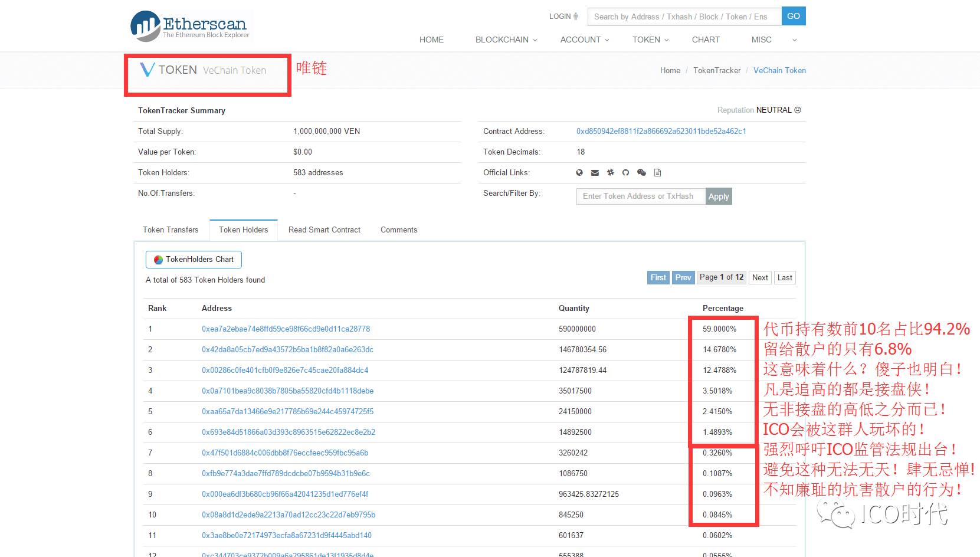Click the 583 addresses holders value
This screenshot has height=557, width=980.
click(x=318, y=172)
